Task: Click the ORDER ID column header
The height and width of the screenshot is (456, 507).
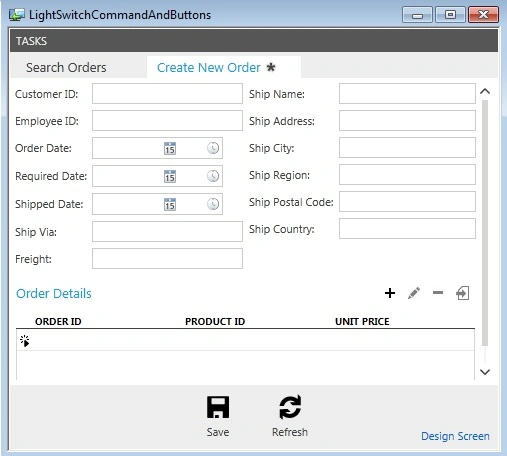Action: pyautogui.click(x=58, y=321)
